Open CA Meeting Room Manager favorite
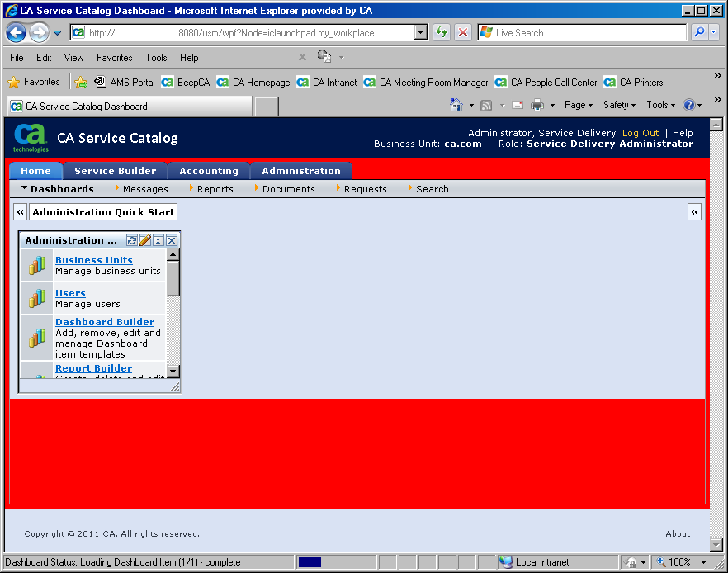728x573 pixels. [426, 83]
